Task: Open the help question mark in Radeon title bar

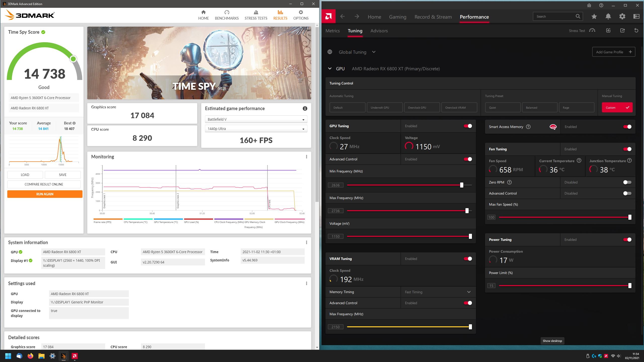Action: pos(601,5)
